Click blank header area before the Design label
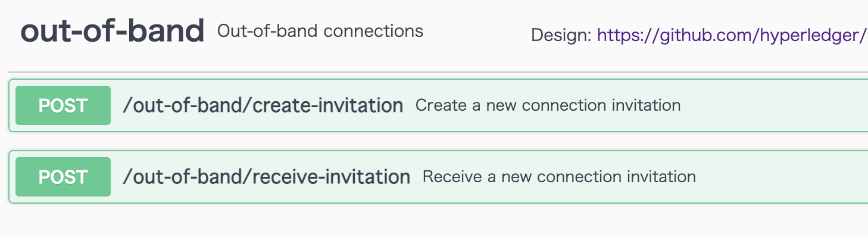Viewport: 868px width, 237px height. click(x=476, y=33)
